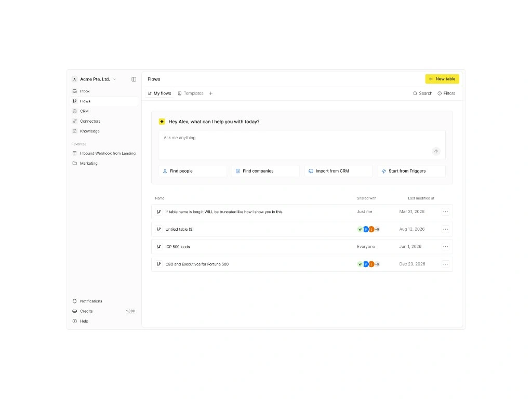532x399 pixels.
Task: Add a new view with the plus icon
Action: 211,94
